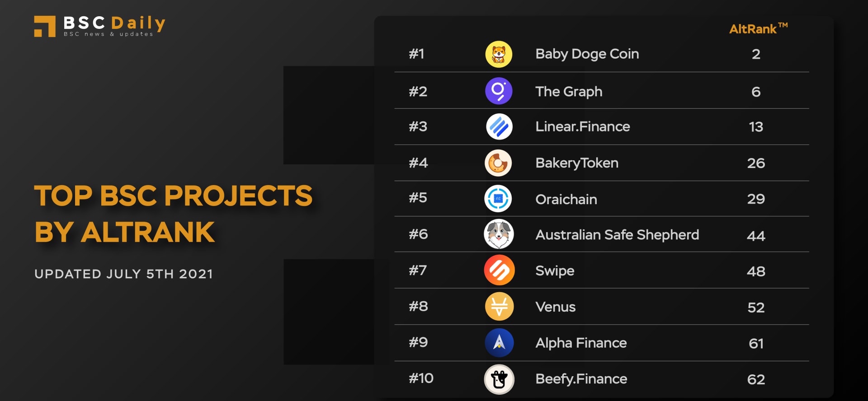
Task: Click the Baby Doge Coin logo icon
Action: (x=499, y=54)
